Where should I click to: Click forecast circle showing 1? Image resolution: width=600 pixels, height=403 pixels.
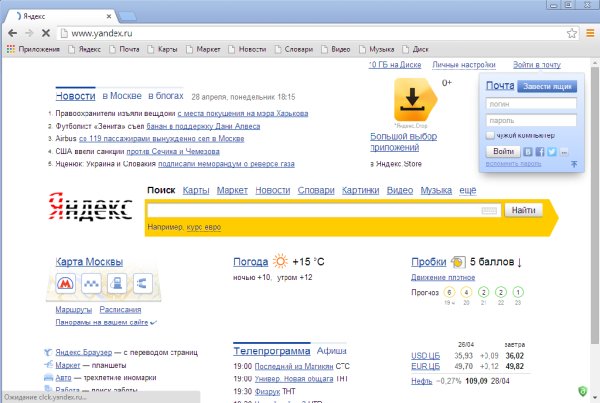pos(518,292)
